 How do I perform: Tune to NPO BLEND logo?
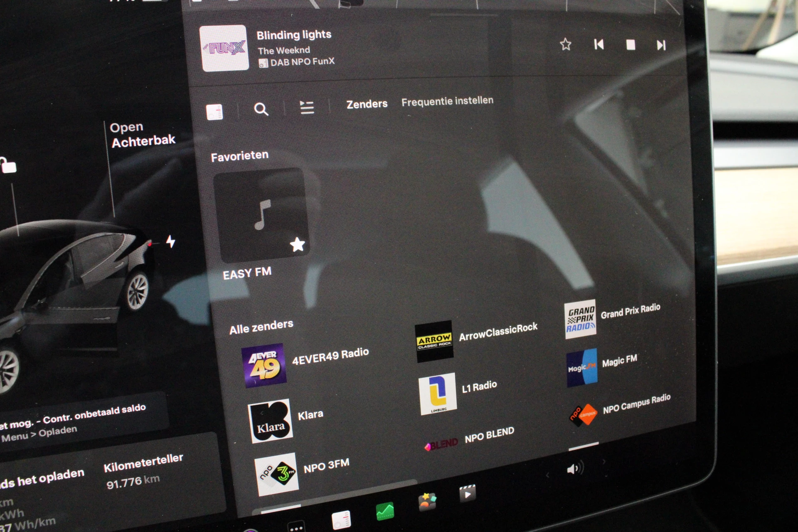441,446
